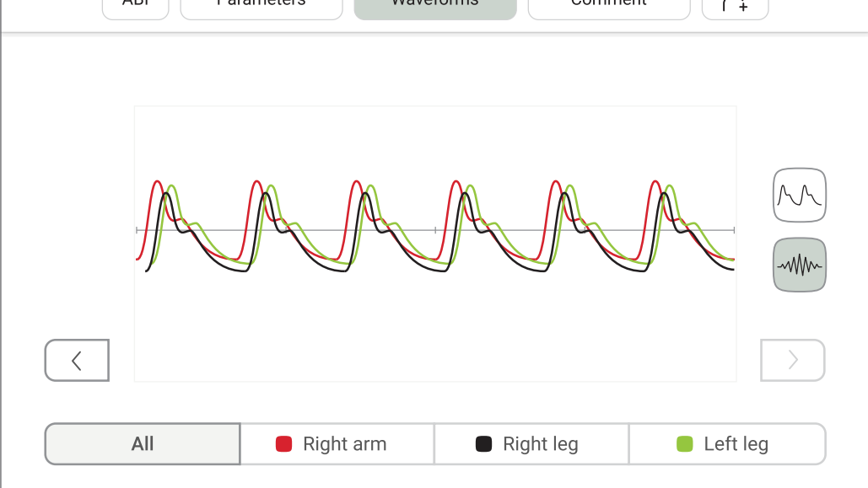The image size is (868, 488).
Task: Toggle the Right arm waveform display
Action: click(x=337, y=443)
